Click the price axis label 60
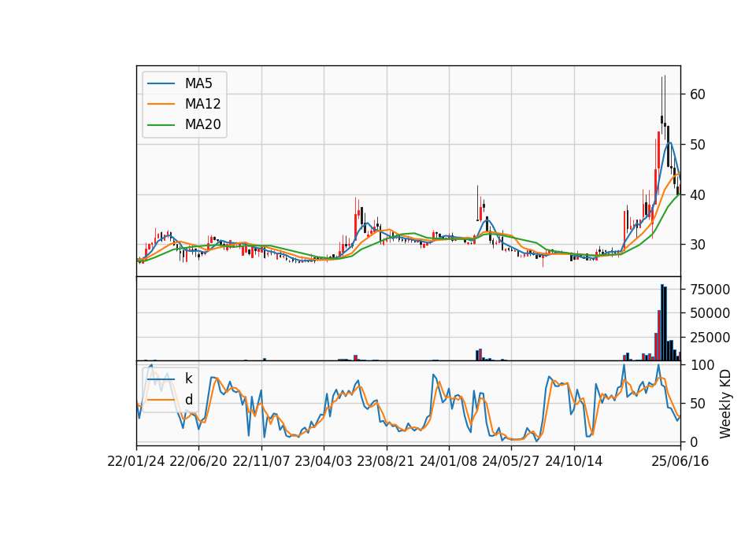Image resolution: width=756 pixels, height=543 pixels. (698, 94)
